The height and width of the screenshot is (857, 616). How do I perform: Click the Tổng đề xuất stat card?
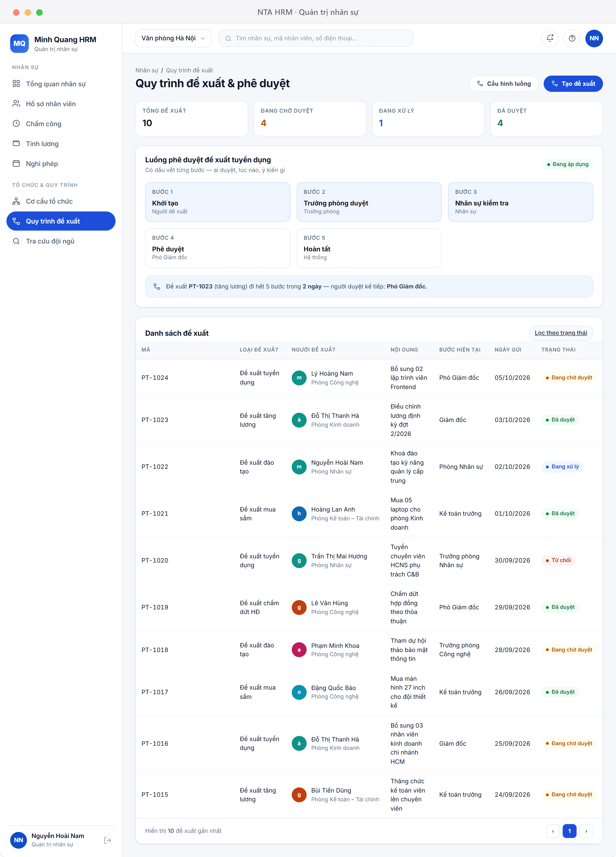(x=192, y=119)
